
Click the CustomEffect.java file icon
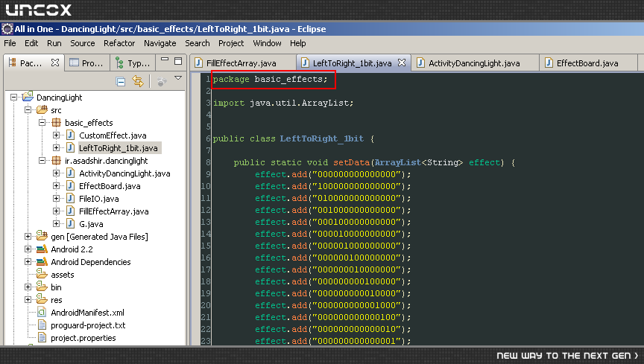(71, 135)
